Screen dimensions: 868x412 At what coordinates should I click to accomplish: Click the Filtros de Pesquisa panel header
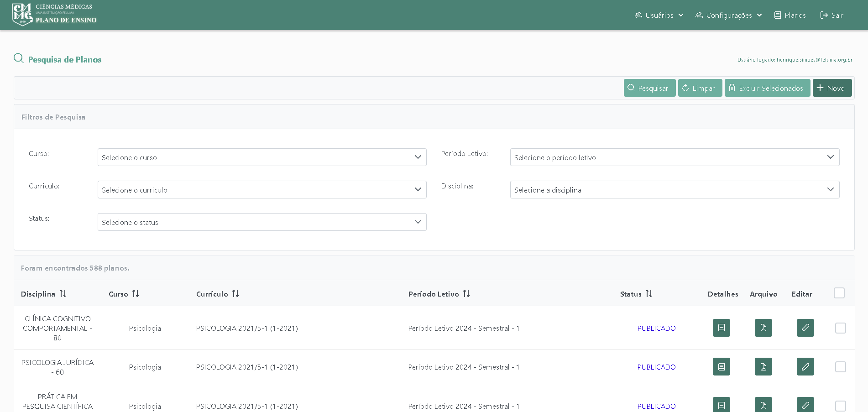(434, 117)
